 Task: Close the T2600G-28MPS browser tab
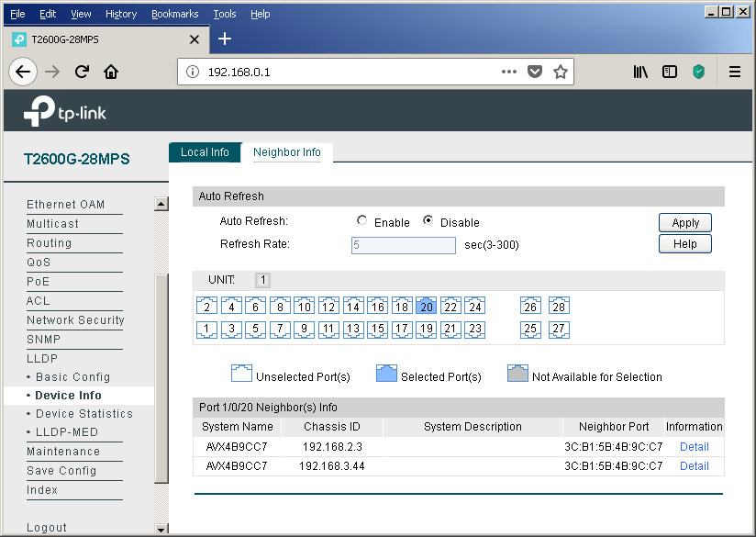tap(195, 39)
